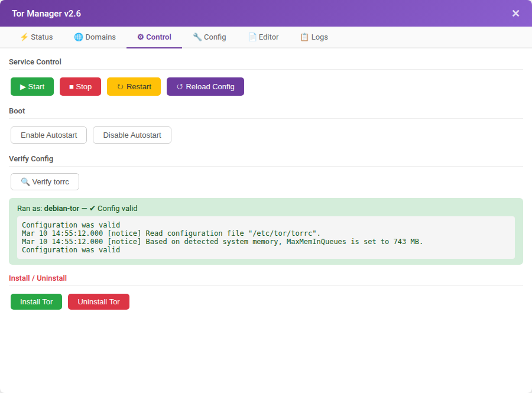Click the play triangle on Start
The image size is (532, 393).
pyautogui.click(x=22, y=87)
